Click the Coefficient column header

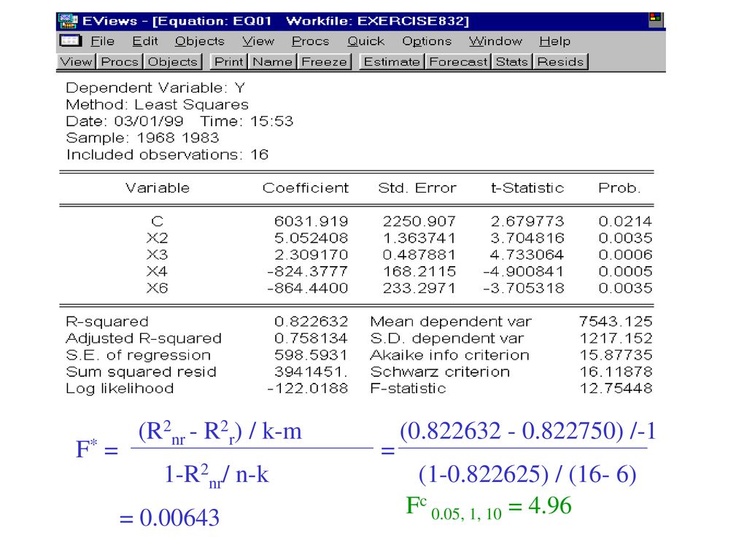click(x=306, y=188)
